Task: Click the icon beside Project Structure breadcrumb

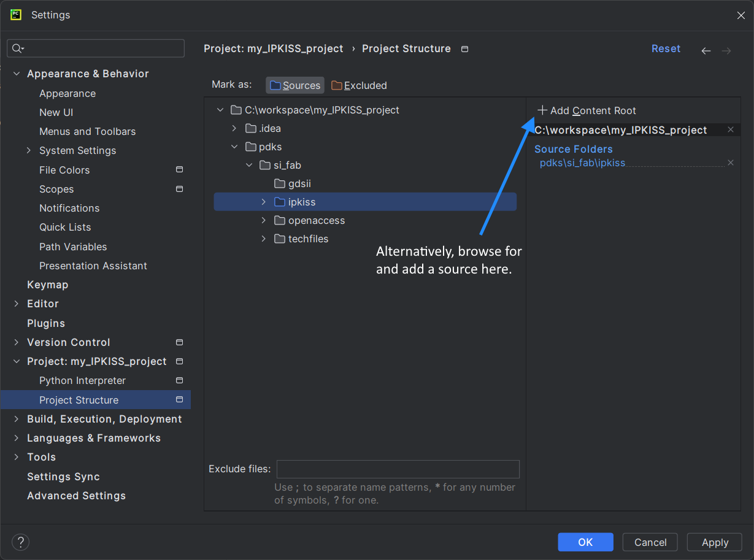Action: point(464,49)
